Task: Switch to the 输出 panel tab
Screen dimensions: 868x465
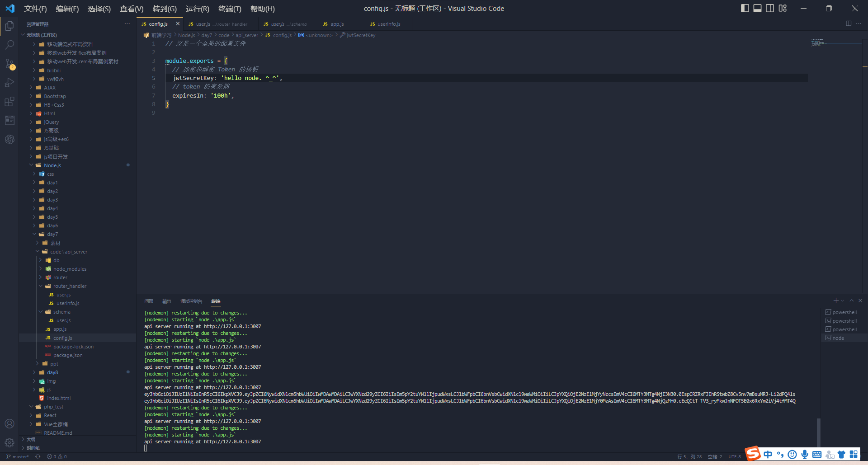Action: [167, 301]
